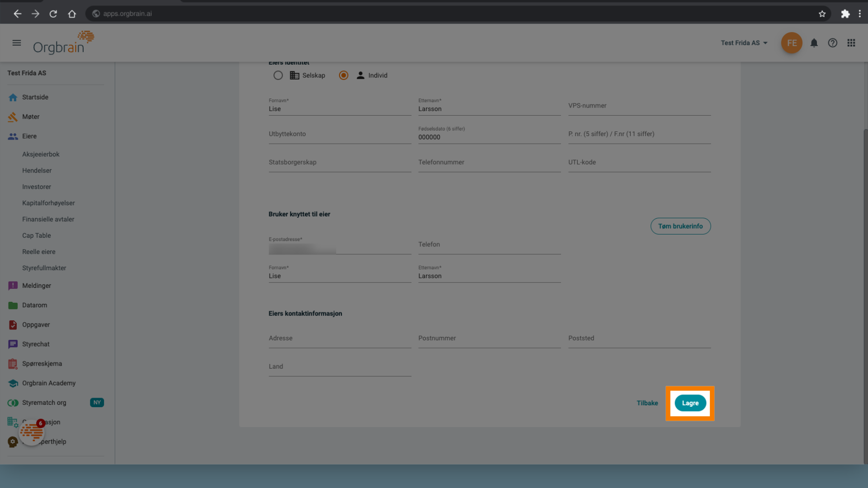Viewport: 868px width, 488px height.
Task: Click the Spørreskjema clipboard icon
Action: pos(13,364)
